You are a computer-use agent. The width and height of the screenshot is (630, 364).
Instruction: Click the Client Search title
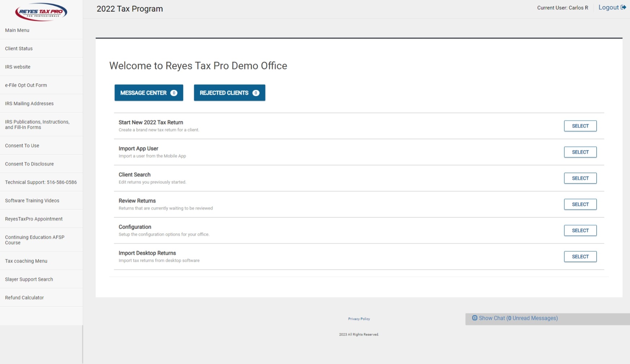coord(134,175)
